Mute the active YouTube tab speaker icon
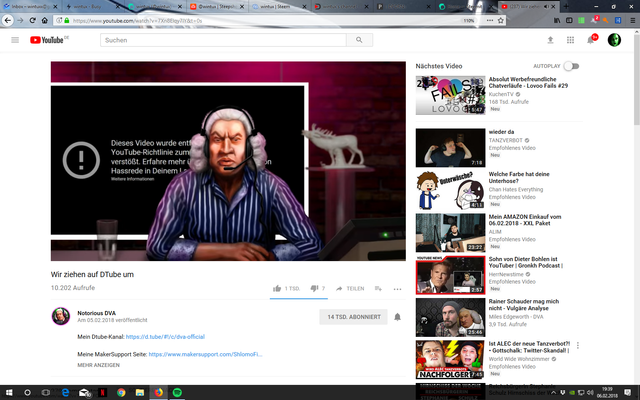This screenshot has height=400, width=640. pyautogui.click(x=546, y=7)
